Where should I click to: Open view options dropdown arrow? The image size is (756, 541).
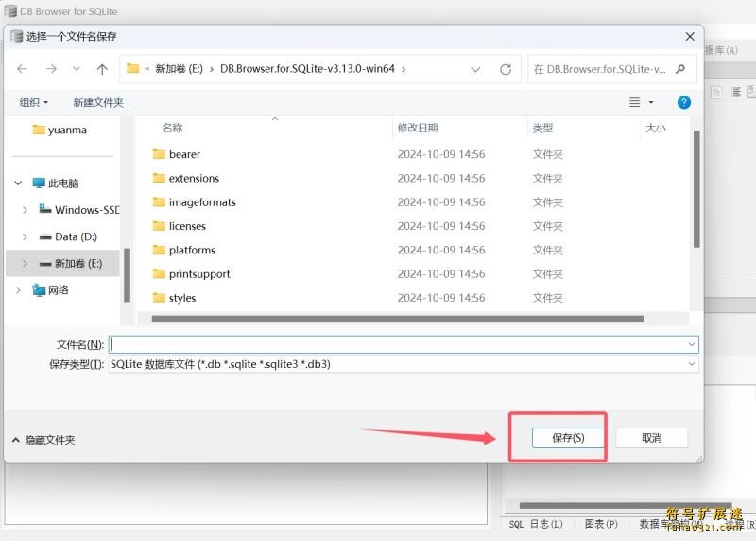pyautogui.click(x=651, y=102)
